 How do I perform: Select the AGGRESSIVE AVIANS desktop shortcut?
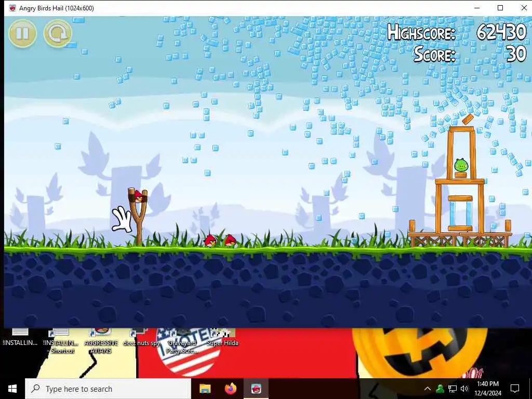[101, 341]
